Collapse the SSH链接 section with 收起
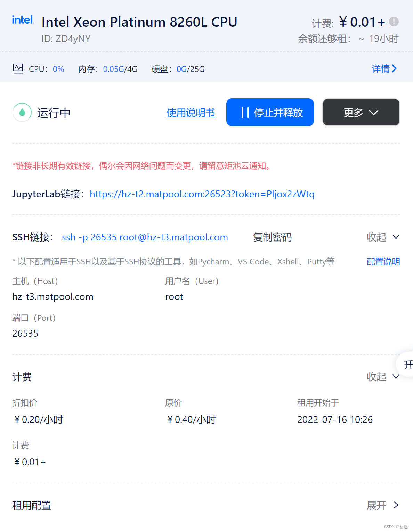This screenshot has width=413, height=532. click(x=383, y=237)
